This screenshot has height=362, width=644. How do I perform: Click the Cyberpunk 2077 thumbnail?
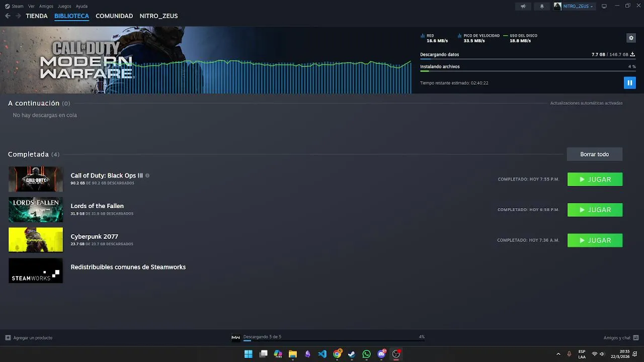tap(36, 240)
